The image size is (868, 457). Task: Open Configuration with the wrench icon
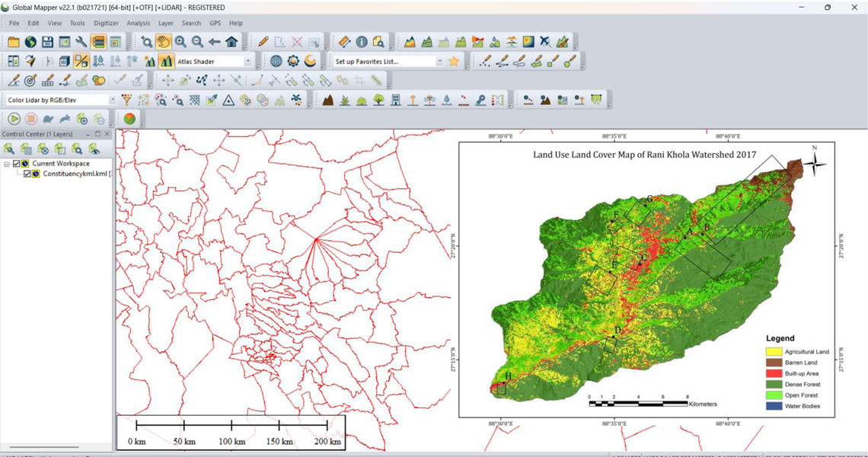pyautogui.click(x=81, y=42)
